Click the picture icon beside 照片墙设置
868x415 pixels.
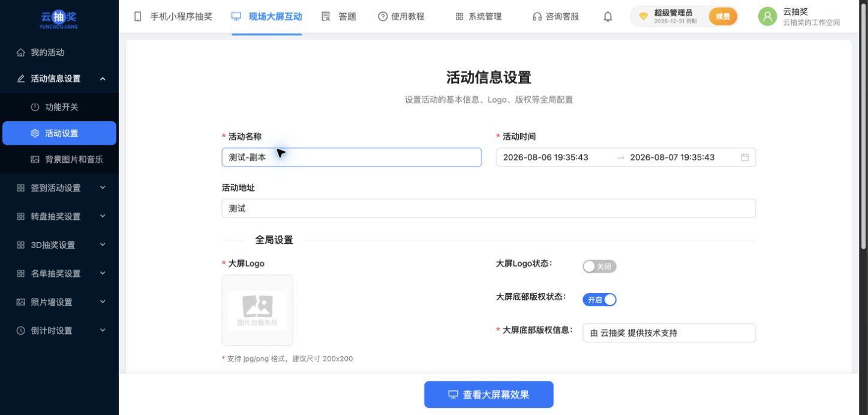coord(21,302)
